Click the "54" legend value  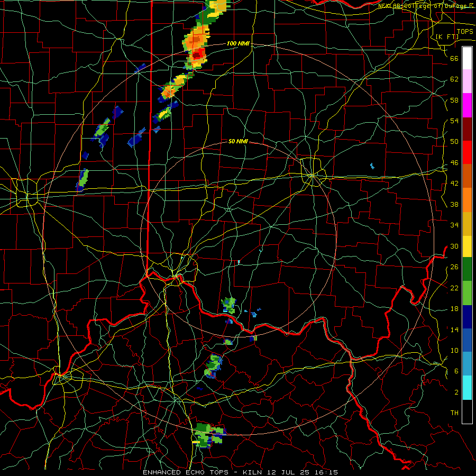[454, 121]
